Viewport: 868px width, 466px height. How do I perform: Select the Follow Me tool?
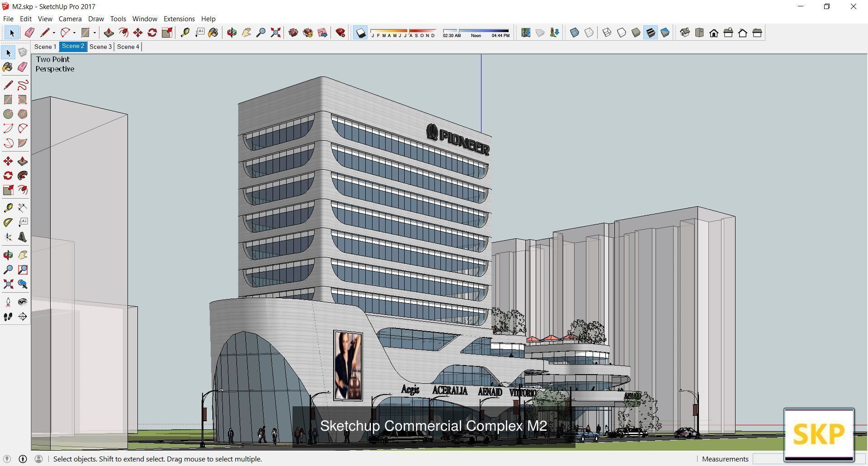pos(23,176)
